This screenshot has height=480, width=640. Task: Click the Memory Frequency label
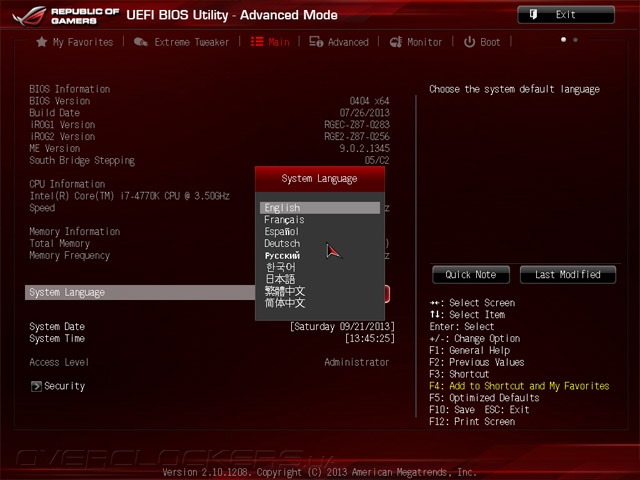tap(69, 256)
